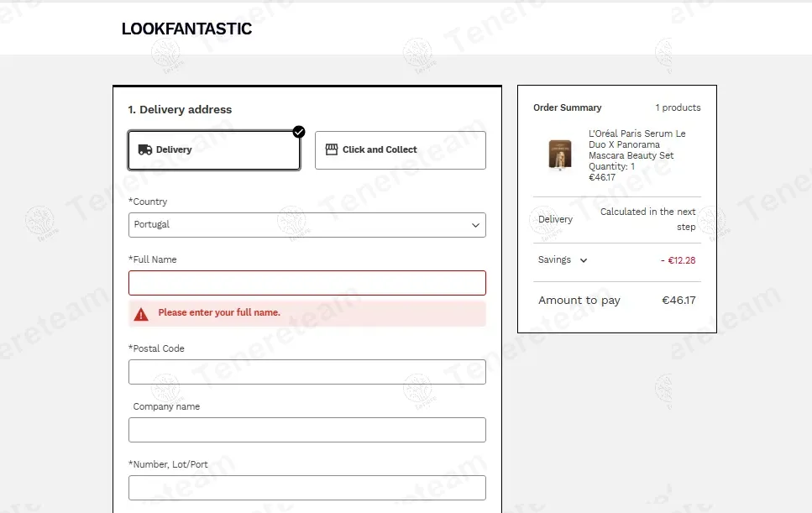Image resolution: width=812 pixels, height=513 pixels.
Task: Open the Country dropdown showing Portugal
Action: (x=307, y=225)
